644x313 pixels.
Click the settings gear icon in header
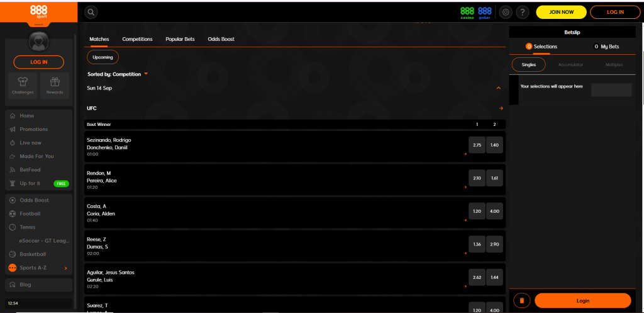click(x=506, y=12)
